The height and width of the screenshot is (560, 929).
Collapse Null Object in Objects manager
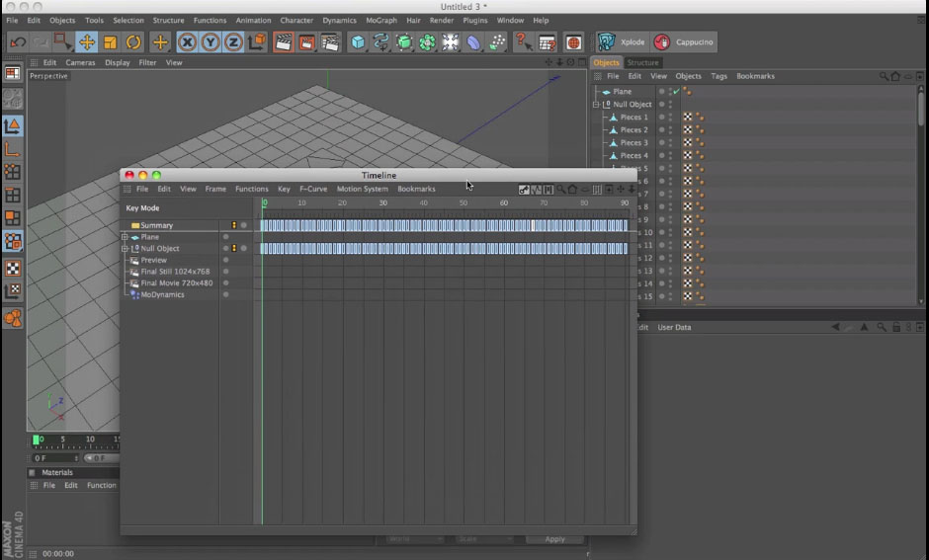coord(596,104)
